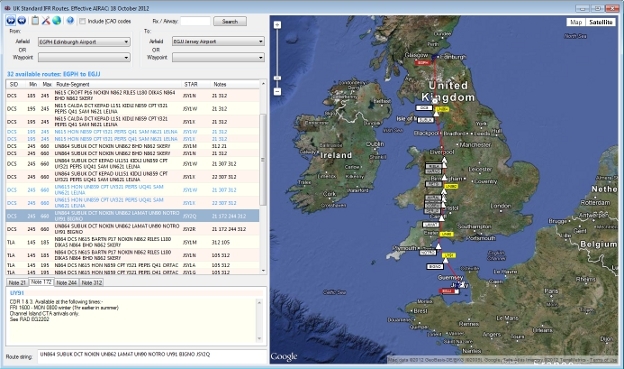Image resolution: width=624 pixels, height=369 pixels.
Task: Select TLA route row with STAR JSY1M
Action: point(133,242)
